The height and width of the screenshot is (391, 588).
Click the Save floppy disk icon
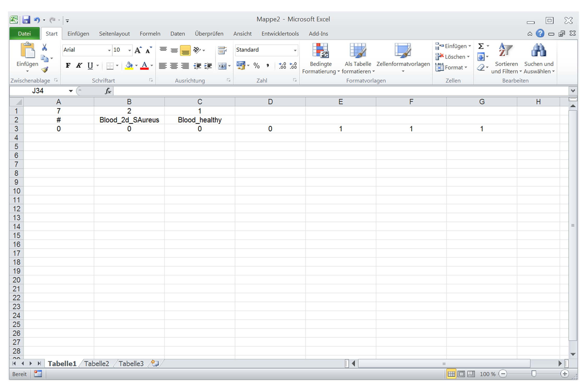point(26,20)
